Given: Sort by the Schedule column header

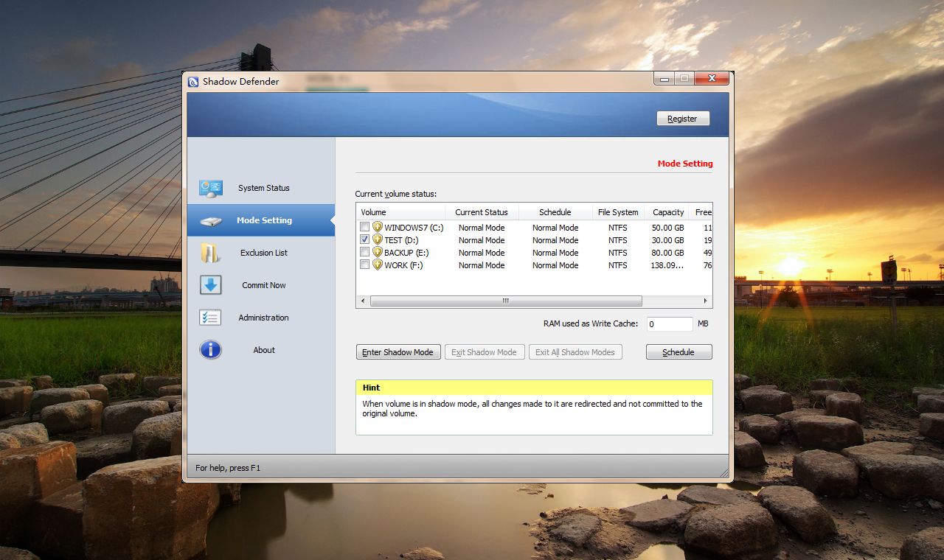Looking at the screenshot, I should pos(555,212).
